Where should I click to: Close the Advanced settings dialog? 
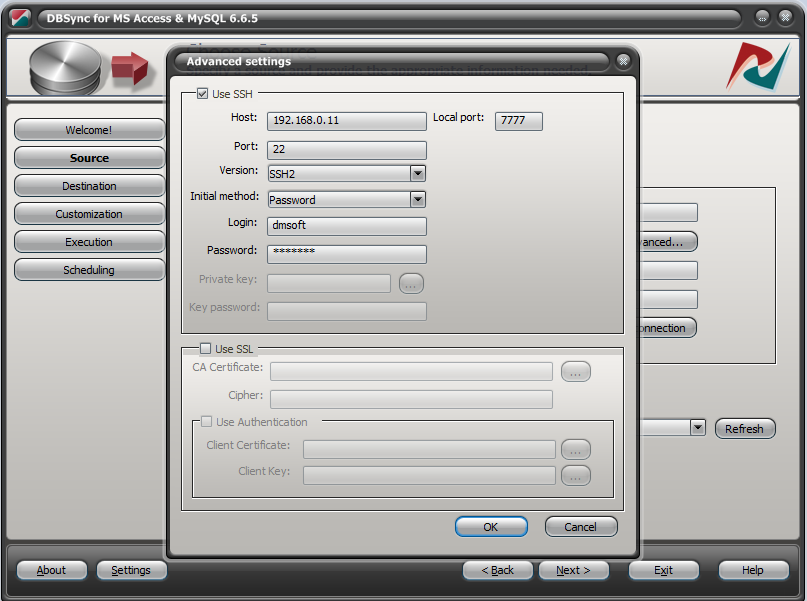(x=623, y=61)
